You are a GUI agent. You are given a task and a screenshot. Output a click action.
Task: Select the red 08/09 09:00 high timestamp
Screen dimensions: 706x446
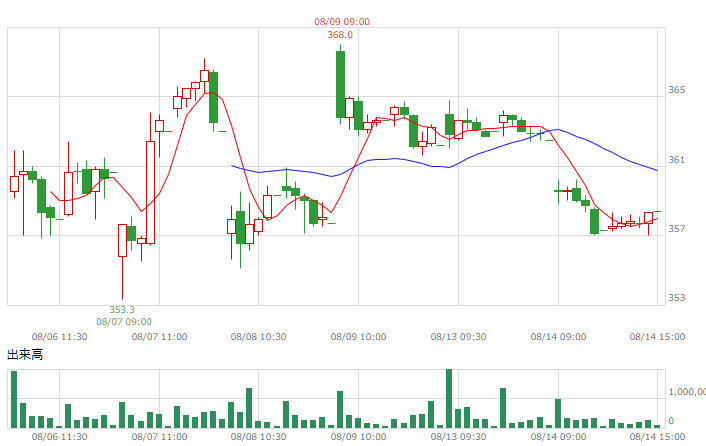[342, 22]
